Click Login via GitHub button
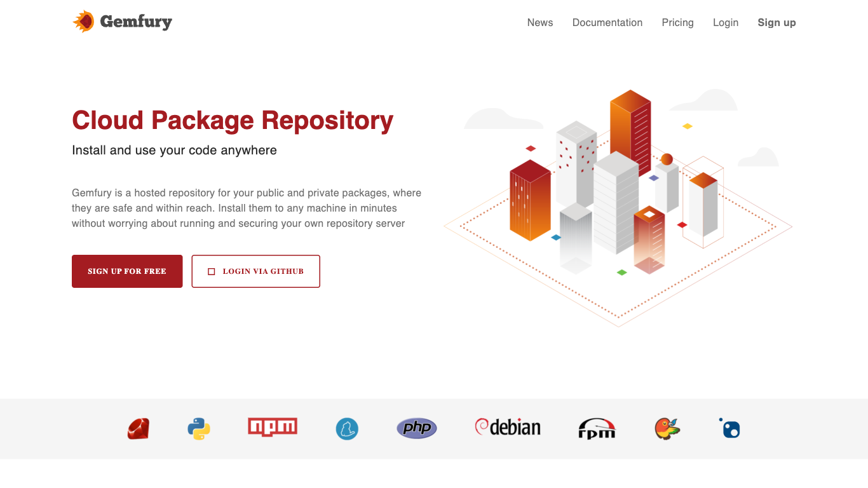This screenshot has height=488, width=868. coord(255,271)
